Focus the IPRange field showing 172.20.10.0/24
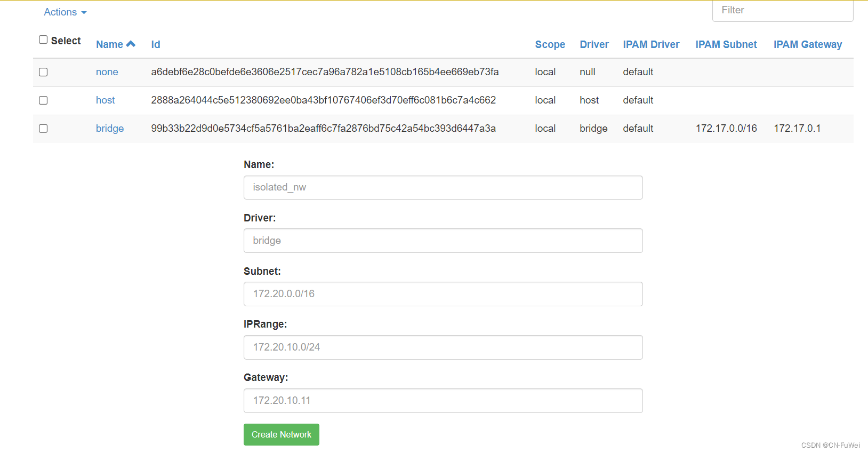Viewport: 868px width, 453px height. pyautogui.click(x=443, y=347)
